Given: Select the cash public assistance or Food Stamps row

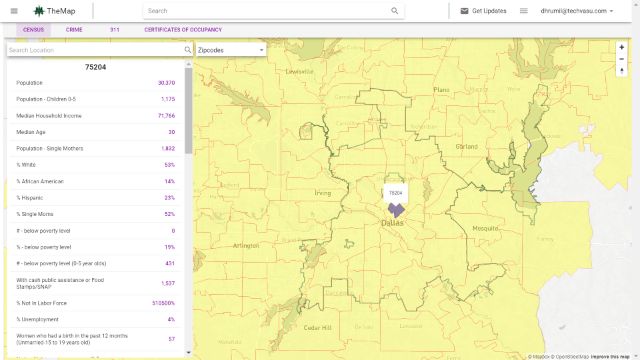Looking at the screenshot, I should coord(96,283).
